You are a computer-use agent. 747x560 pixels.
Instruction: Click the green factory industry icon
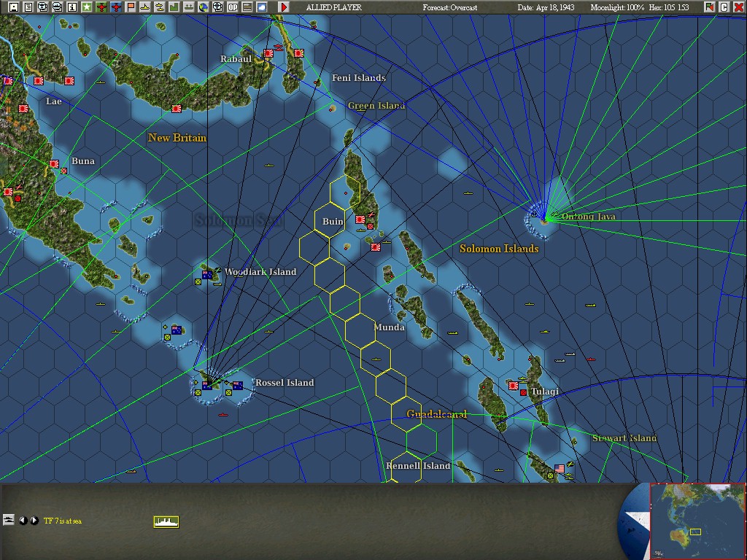point(174,7)
